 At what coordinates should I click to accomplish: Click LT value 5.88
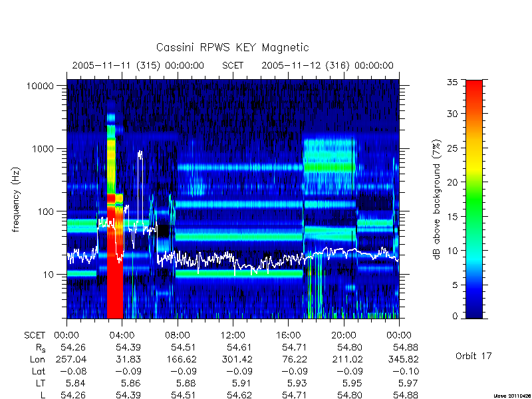186,384
